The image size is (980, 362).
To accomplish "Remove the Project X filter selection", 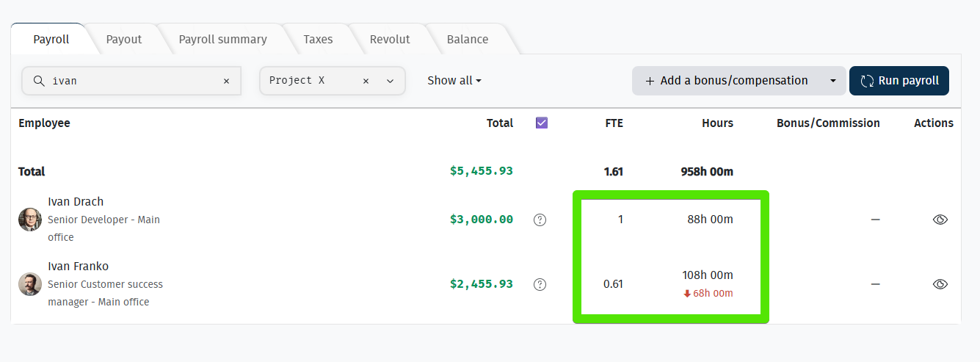I will point(366,81).
